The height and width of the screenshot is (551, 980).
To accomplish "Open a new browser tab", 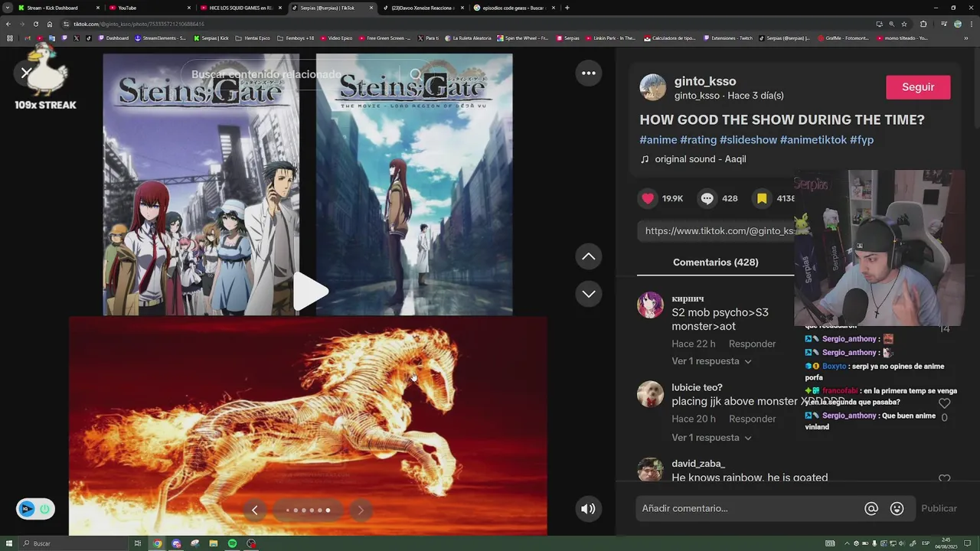I will coord(567,8).
